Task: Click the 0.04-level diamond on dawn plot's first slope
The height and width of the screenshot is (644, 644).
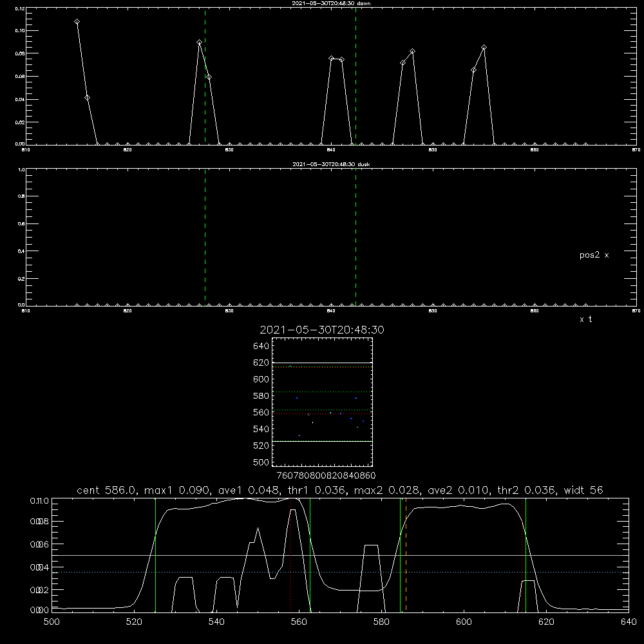Action: (87, 98)
